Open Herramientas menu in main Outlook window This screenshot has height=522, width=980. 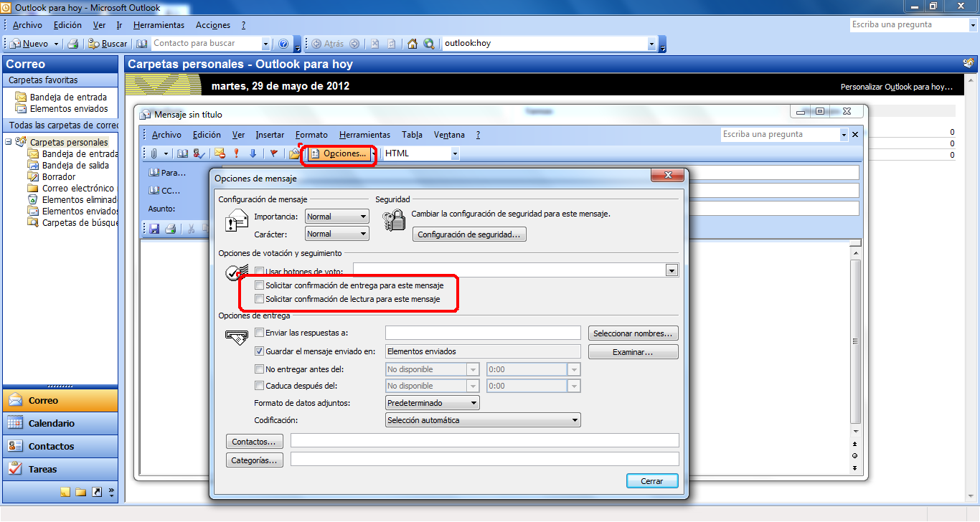(159, 25)
